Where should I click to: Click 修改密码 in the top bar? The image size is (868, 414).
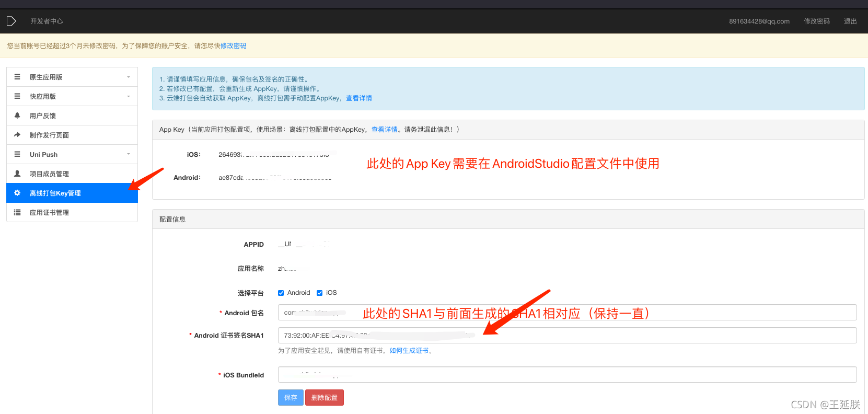tap(817, 21)
